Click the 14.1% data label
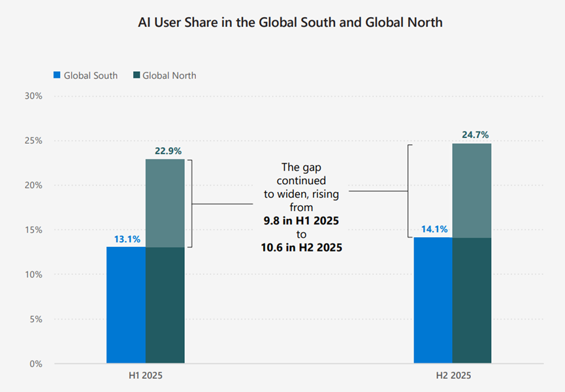 434,229
